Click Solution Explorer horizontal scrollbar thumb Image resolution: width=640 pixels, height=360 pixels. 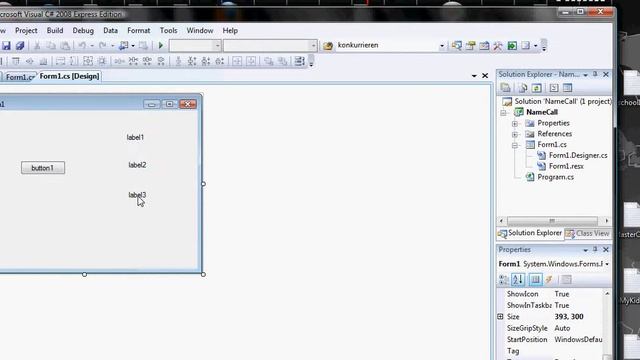coord(552,221)
